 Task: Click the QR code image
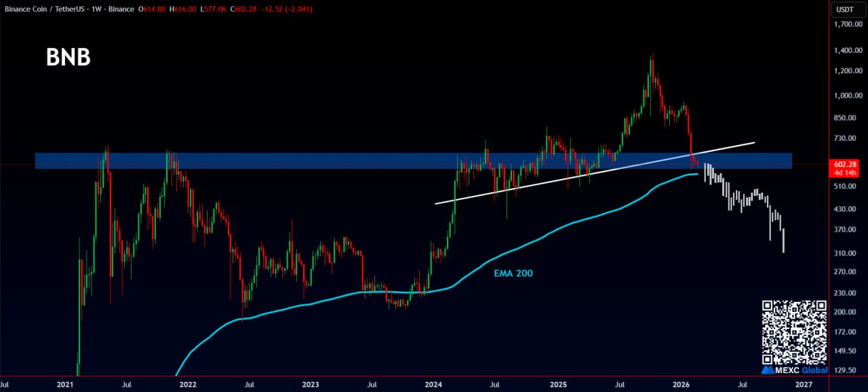(x=795, y=332)
